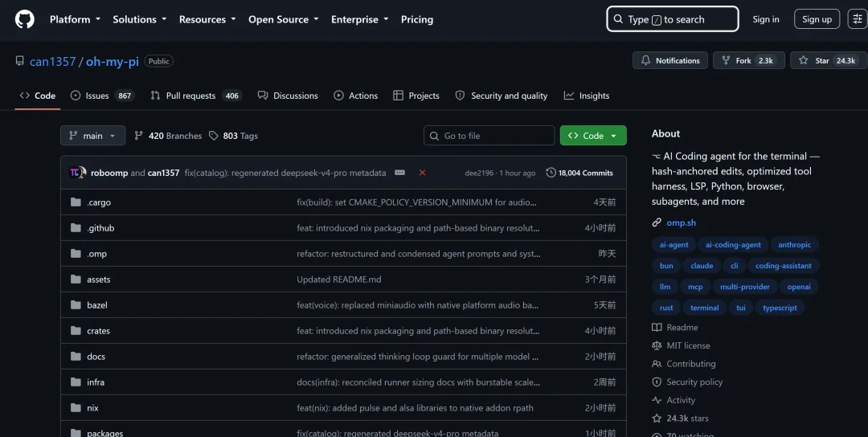Viewport: 868px width, 437px height.
Task: Click the .github folder icon
Action: tap(76, 228)
